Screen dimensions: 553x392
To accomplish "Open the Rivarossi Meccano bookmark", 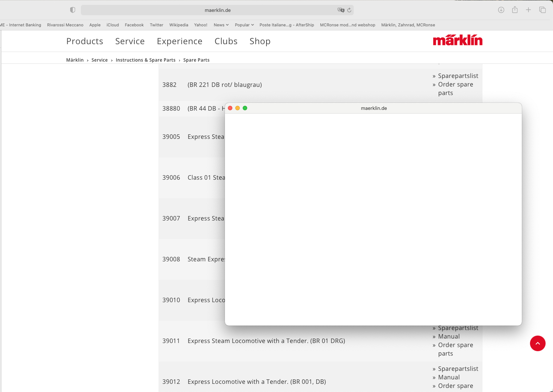I will 65,25.
